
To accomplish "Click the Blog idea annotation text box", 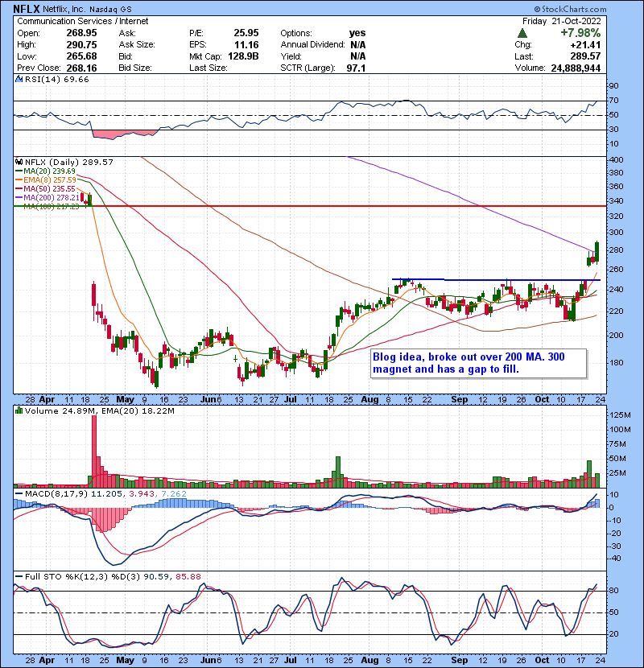I will point(479,364).
